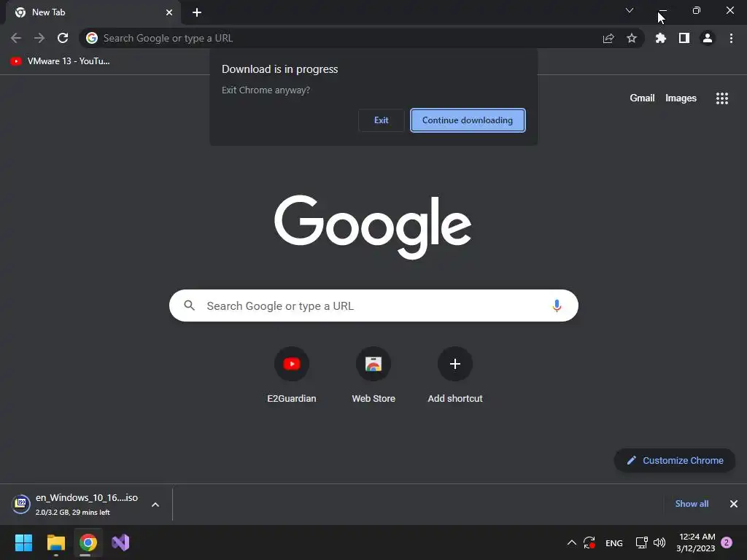
Task: Open the profile avatar menu
Action: (708, 38)
